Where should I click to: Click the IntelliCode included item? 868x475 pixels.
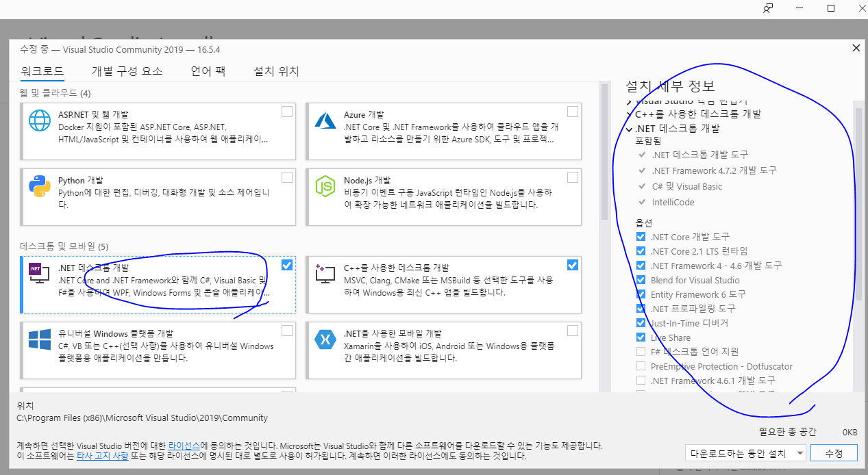pyautogui.click(x=672, y=202)
